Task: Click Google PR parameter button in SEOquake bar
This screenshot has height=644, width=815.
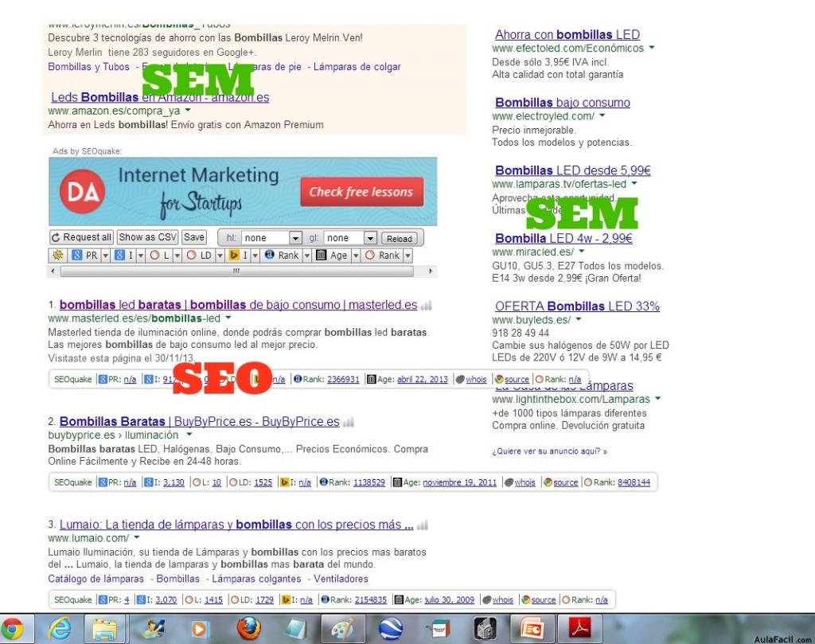Action: (85, 256)
